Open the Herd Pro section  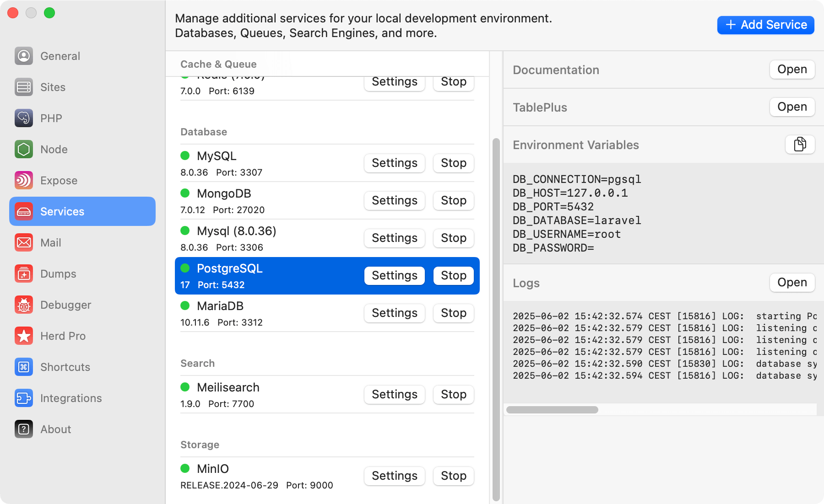[63, 336]
